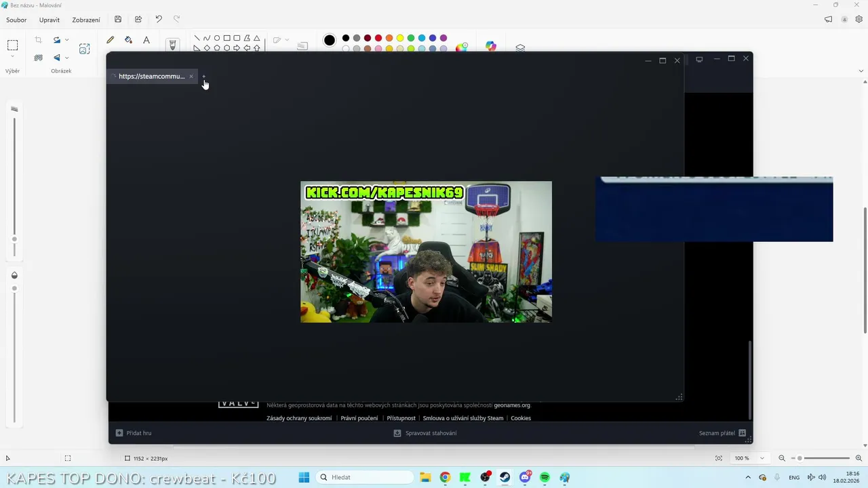Screen dimensions: 868x488
Task: Pick the straight line shape
Action: pos(197,38)
